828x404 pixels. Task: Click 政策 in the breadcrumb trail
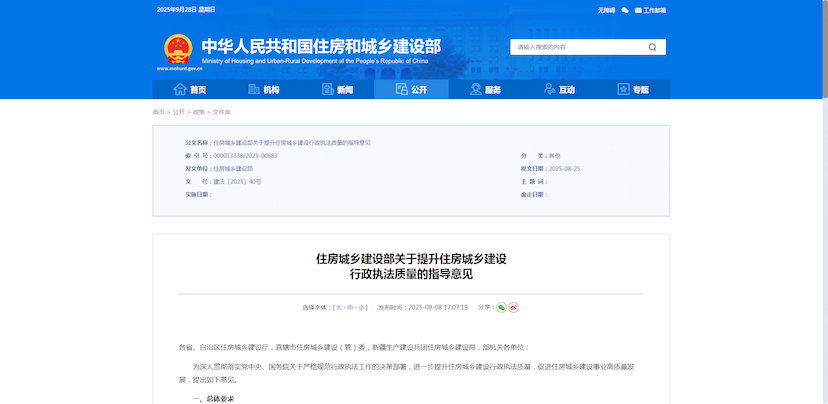pos(198,112)
